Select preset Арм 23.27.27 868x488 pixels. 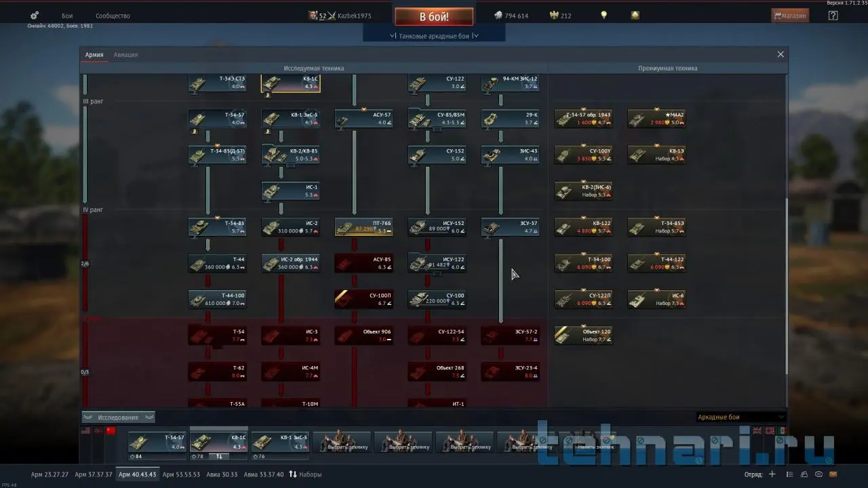tap(50, 474)
